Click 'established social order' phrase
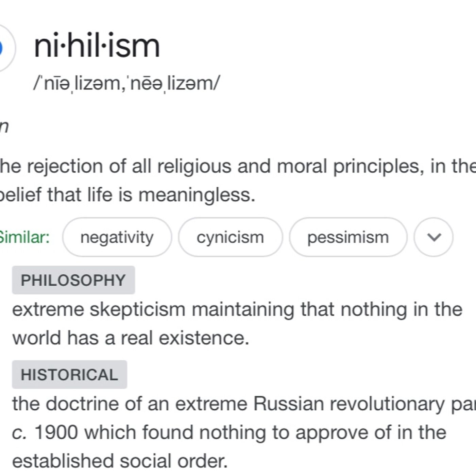The width and height of the screenshot is (476, 476). tap(120, 461)
